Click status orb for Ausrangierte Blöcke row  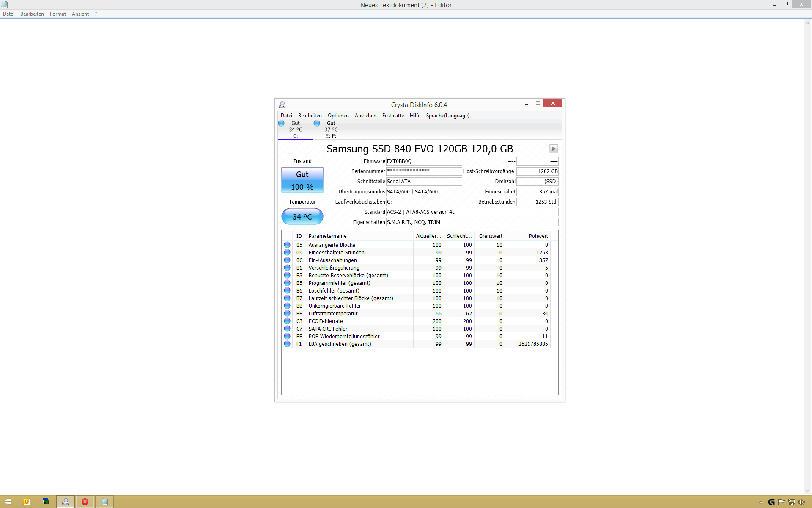(287, 245)
